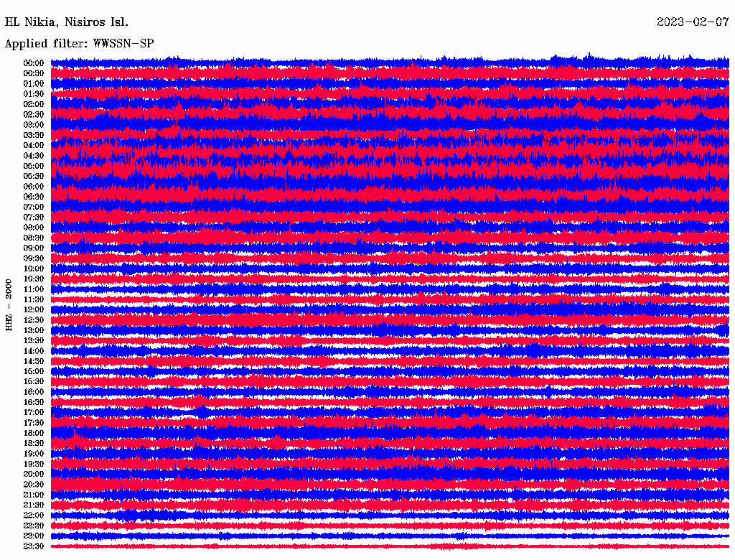
Task: Select the 11:00 time label
Action: pyautogui.click(x=34, y=289)
